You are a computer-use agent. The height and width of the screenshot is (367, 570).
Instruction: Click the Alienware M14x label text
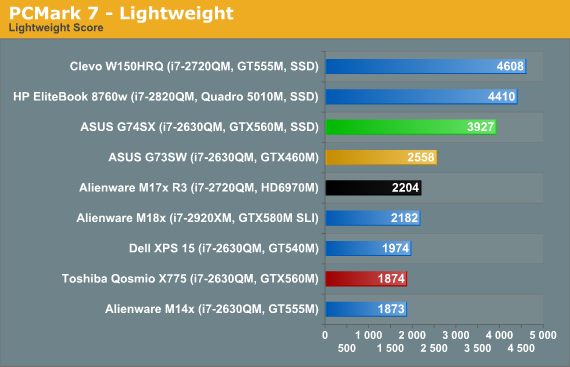(212, 309)
